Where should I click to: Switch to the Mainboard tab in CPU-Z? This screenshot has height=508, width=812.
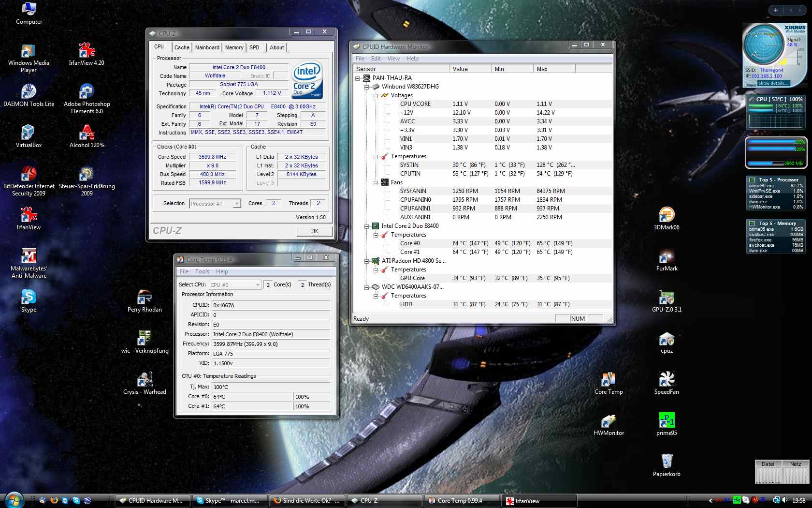[207, 47]
